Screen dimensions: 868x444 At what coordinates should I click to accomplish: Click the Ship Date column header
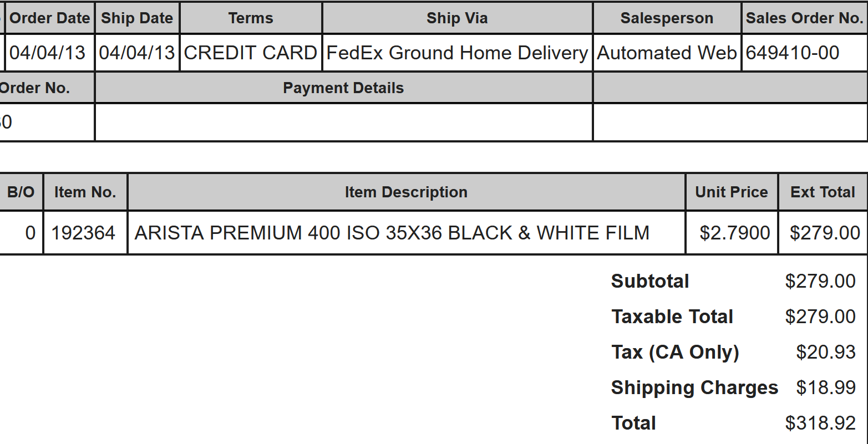[x=137, y=18]
